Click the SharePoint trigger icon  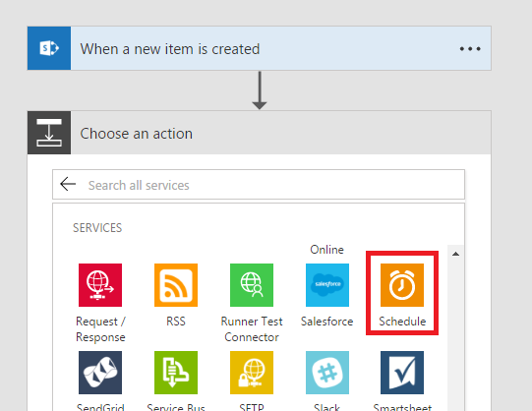point(49,48)
